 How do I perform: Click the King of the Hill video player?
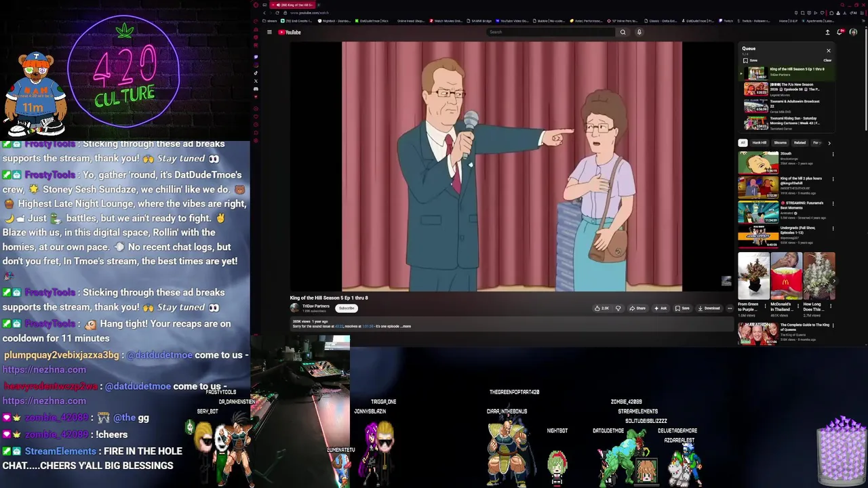(512, 167)
